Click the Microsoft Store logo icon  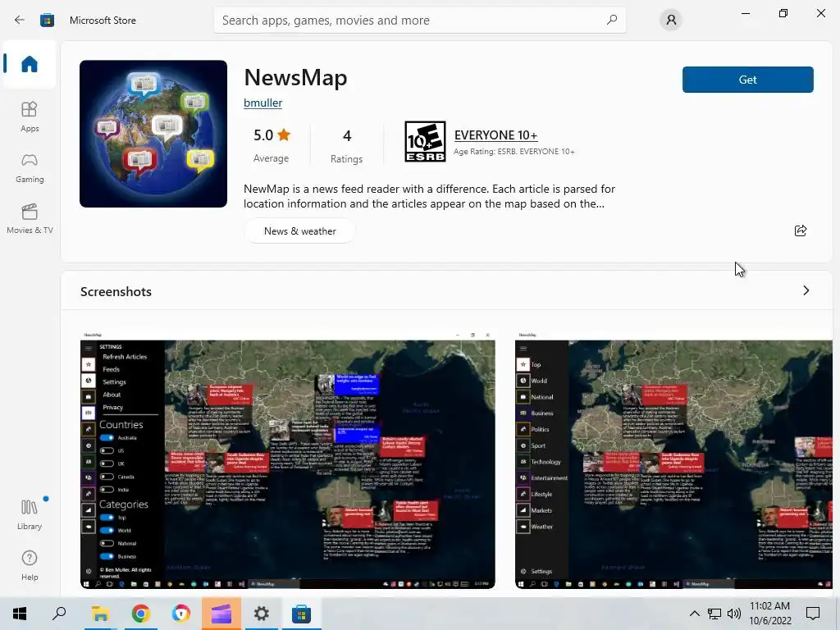click(47, 21)
